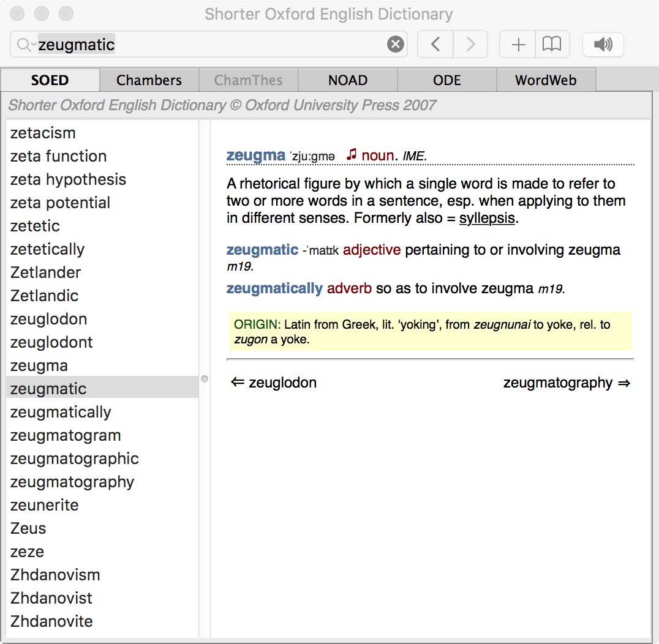Switch to the Chambers tab
Screen dimensions: 659x644
(x=149, y=80)
